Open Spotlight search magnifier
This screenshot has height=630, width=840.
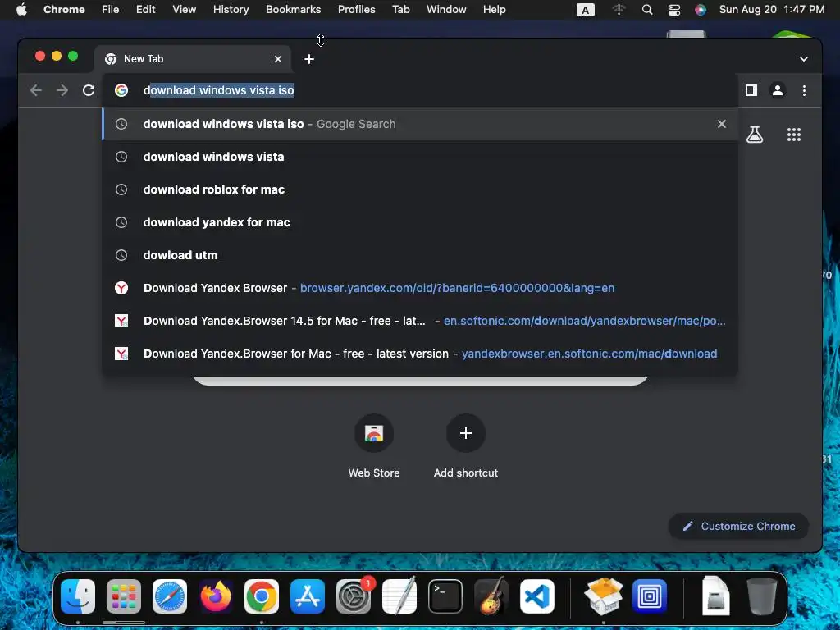pyautogui.click(x=647, y=10)
